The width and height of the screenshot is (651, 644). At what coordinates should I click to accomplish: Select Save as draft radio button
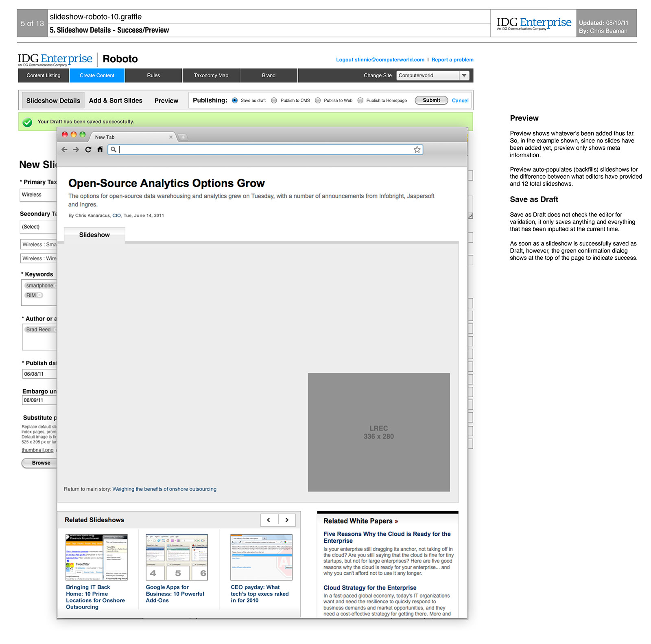[x=235, y=101]
